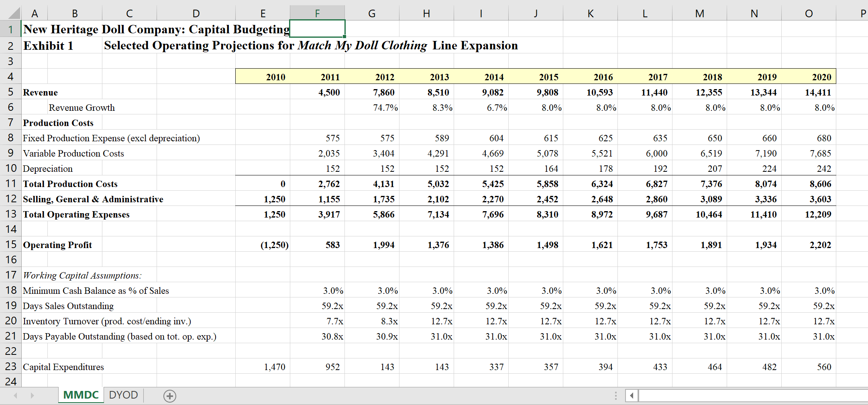
Task: Click the 'Revenue' row label
Action: 40,93
